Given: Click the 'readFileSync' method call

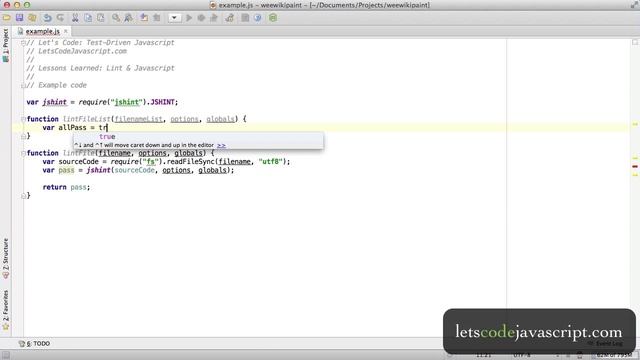Looking at the screenshot, I should 191,162.
